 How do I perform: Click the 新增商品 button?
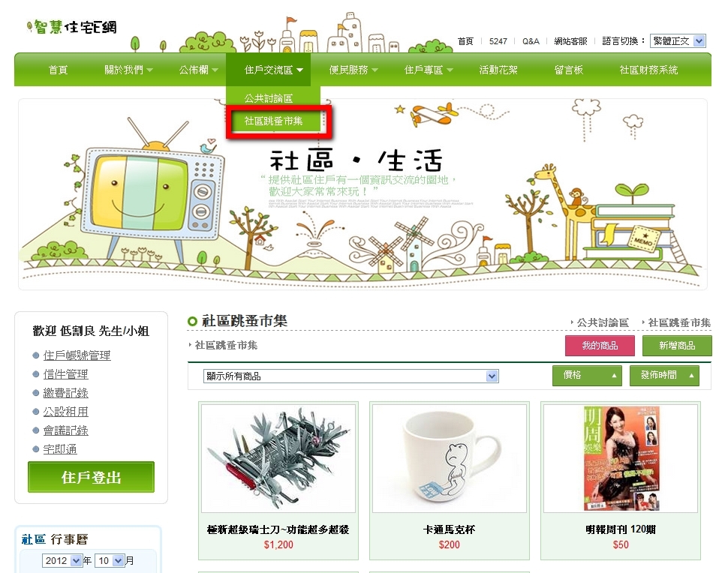tap(677, 346)
